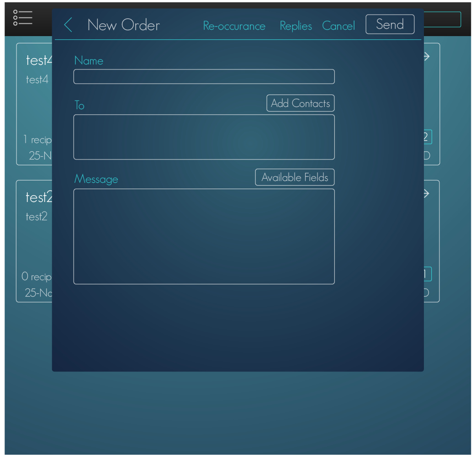
Task: Open the Replies section
Action: point(296,26)
